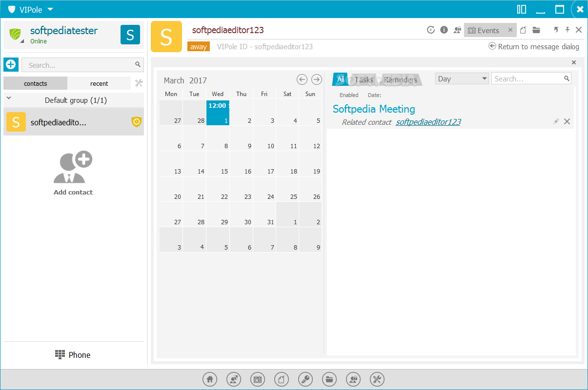Open contacts with shield icon in bottom toolbar
588x390 pixels.
pyautogui.click(x=234, y=379)
